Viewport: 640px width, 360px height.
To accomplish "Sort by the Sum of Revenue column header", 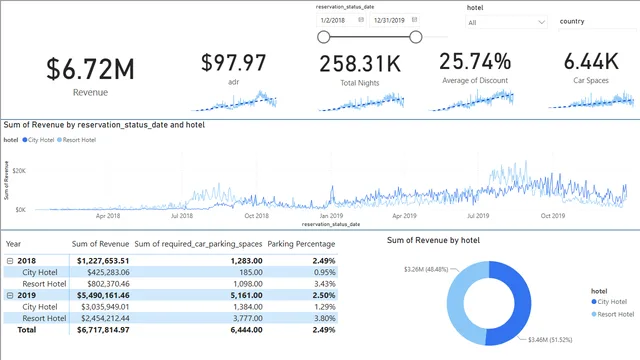I will click(100, 244).
